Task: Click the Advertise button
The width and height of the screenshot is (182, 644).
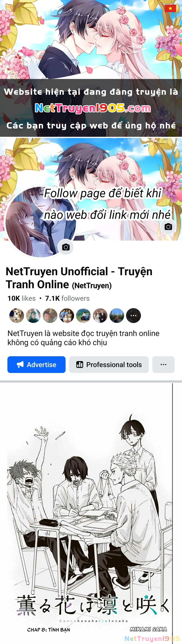Action: (36, 365)
